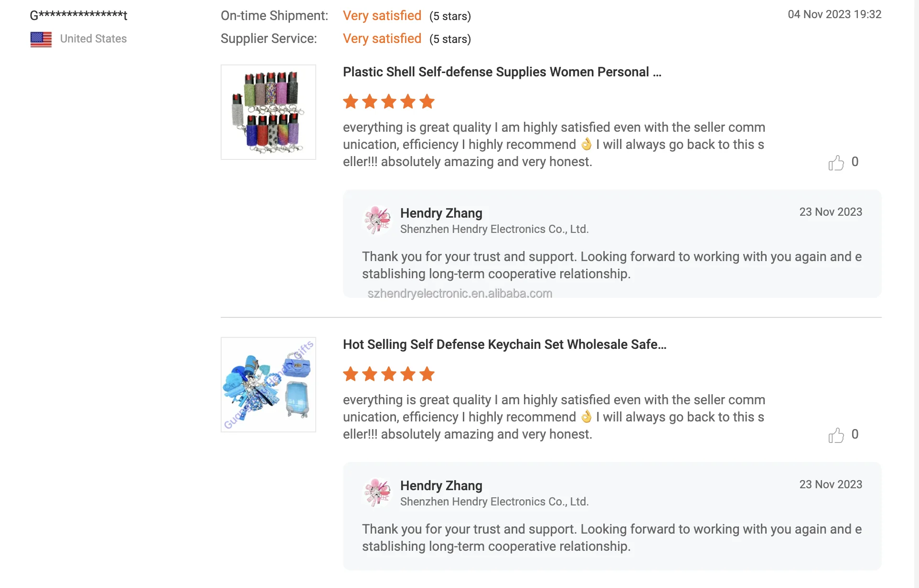
Task: Like the first review with thumbs-up icon
Action: [x=836, y=163]
